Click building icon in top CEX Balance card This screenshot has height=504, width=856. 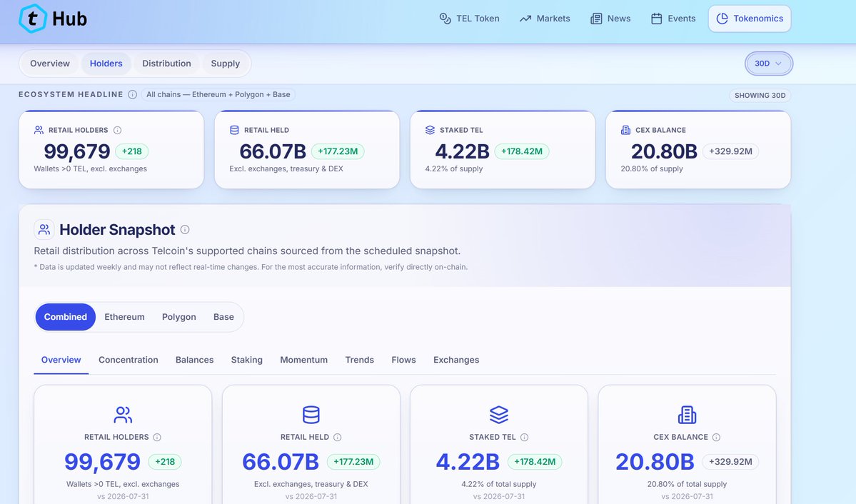[625, 130]
